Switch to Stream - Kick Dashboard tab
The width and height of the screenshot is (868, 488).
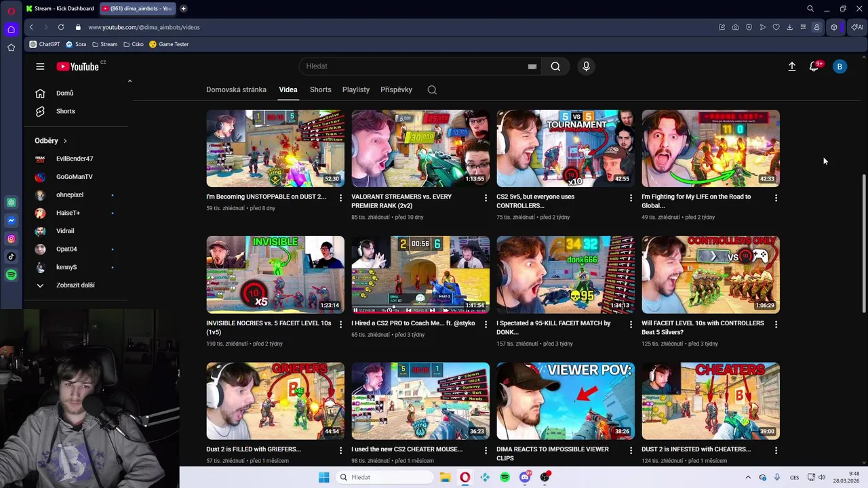coord(60,9)
